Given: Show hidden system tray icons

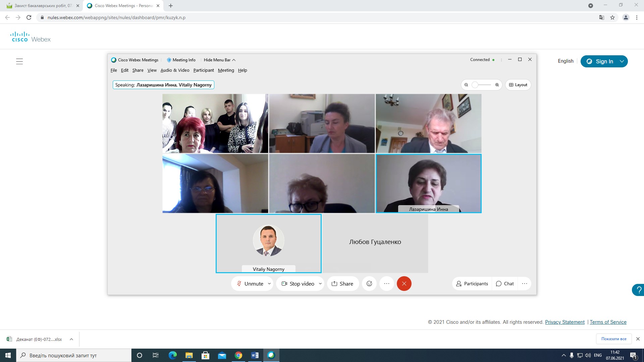Looking at the screenshot, I should (563, 355).
